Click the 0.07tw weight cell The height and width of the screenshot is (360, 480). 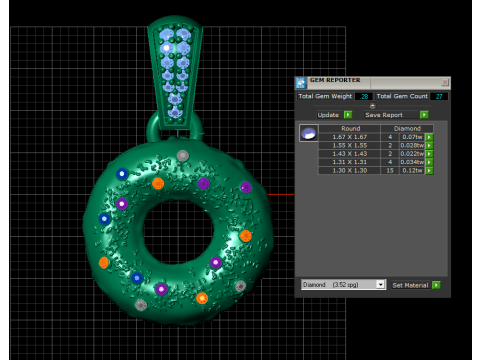412,137
